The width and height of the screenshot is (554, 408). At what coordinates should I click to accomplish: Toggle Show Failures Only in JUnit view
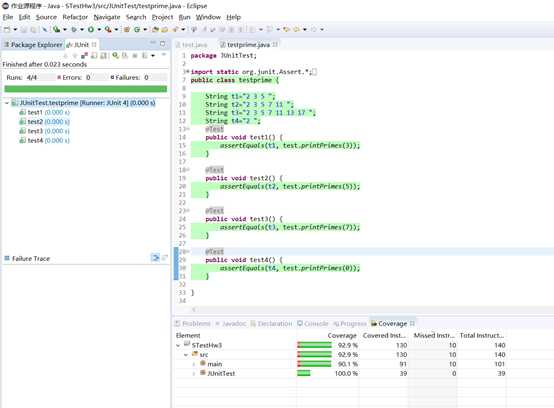(84, 56)
